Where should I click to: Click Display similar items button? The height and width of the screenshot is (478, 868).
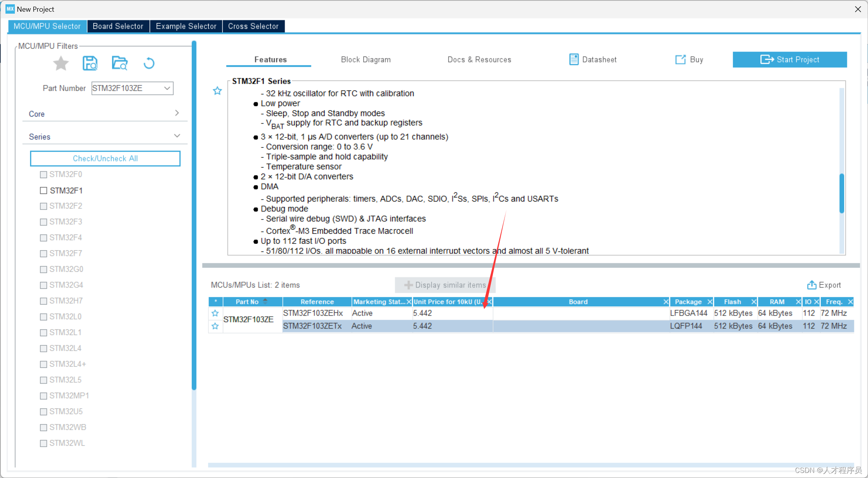pos(445,285)
